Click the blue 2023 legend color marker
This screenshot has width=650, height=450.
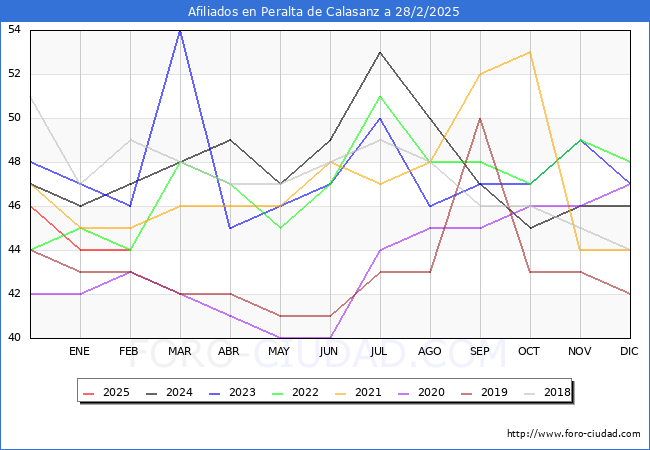click(x=214, y=393)
